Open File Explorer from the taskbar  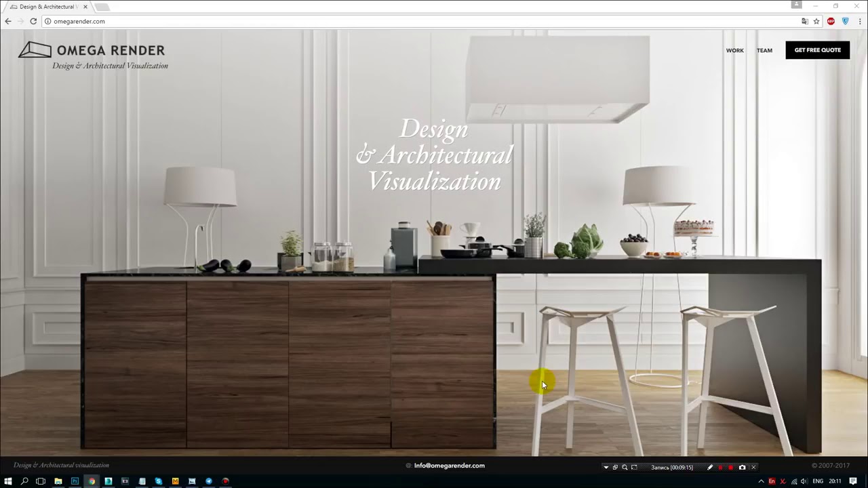coord(58,481)
